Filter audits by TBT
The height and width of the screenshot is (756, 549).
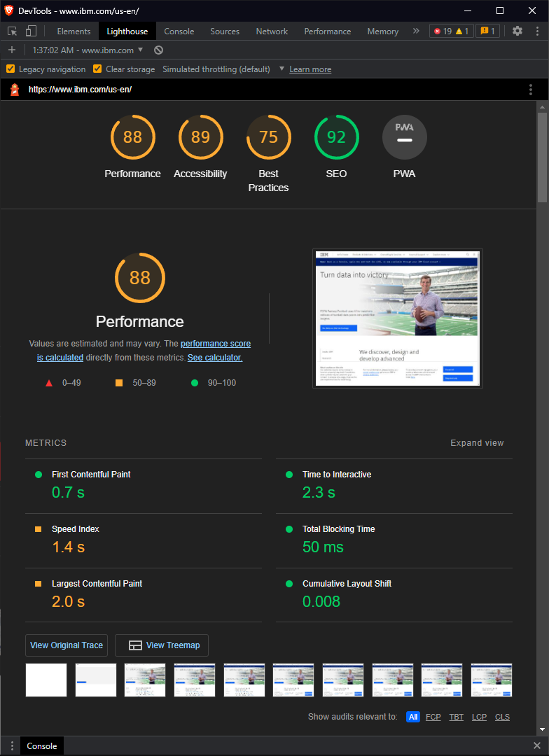[x=457, y=717]
